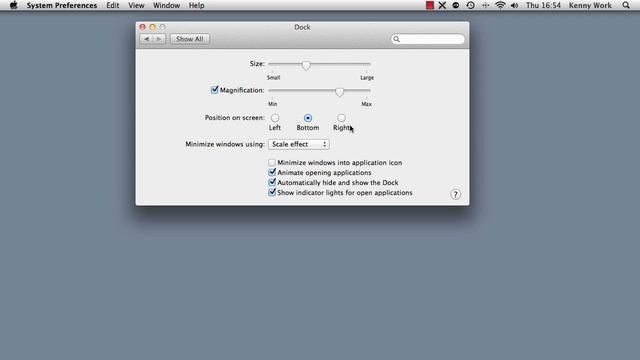Click the search magnifier in Dock window

[396, 39]
